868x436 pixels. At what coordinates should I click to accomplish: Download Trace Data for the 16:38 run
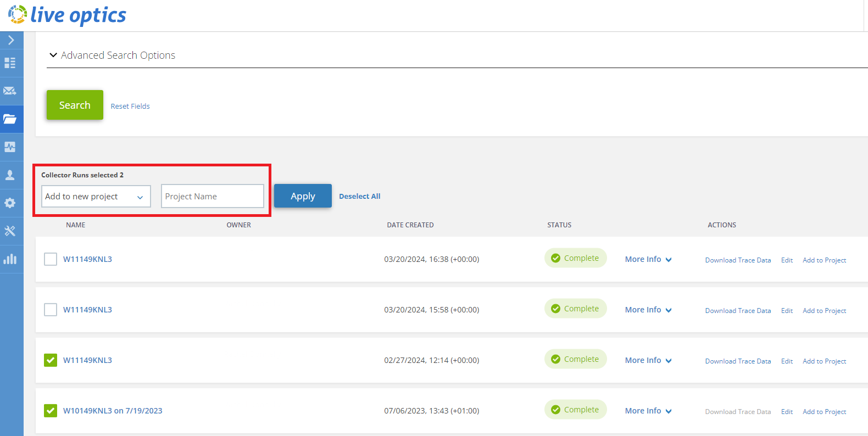point(738,260)
